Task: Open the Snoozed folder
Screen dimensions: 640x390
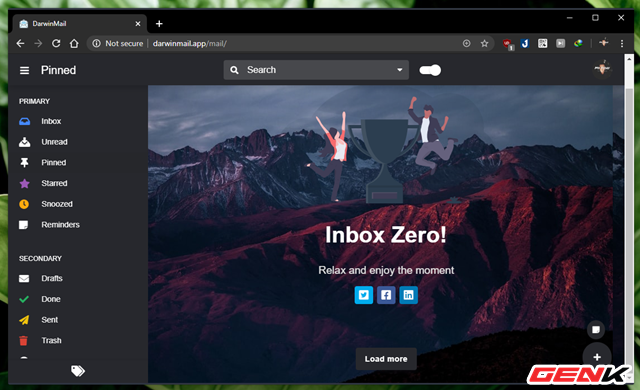Action: [x=57, y=204]
